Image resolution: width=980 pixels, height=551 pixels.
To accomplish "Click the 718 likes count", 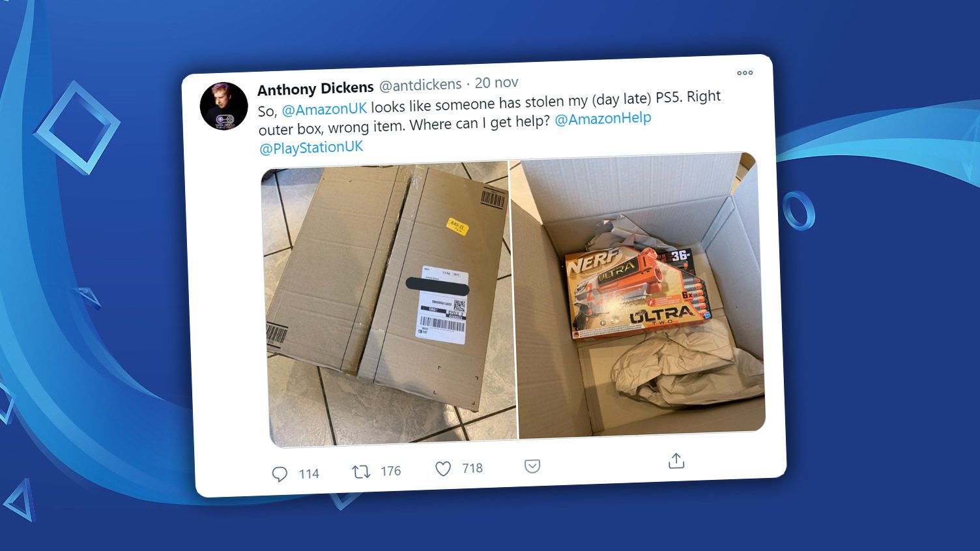I will coord(472,468).
